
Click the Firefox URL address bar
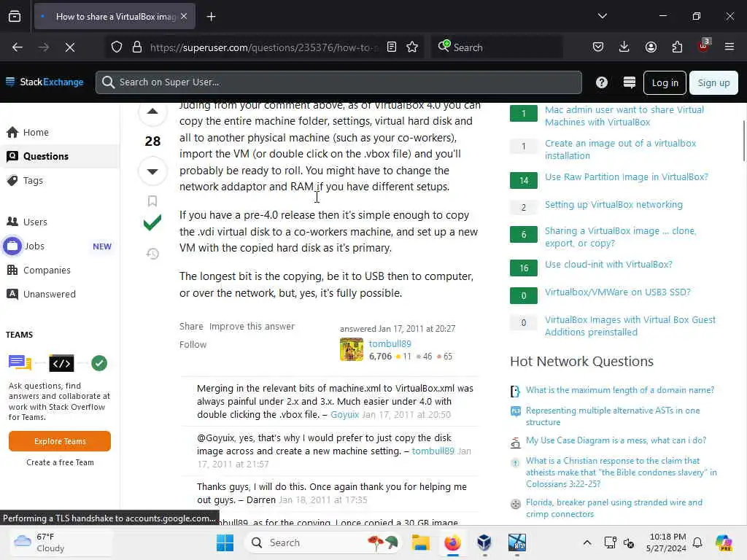(x=263, y=47)
